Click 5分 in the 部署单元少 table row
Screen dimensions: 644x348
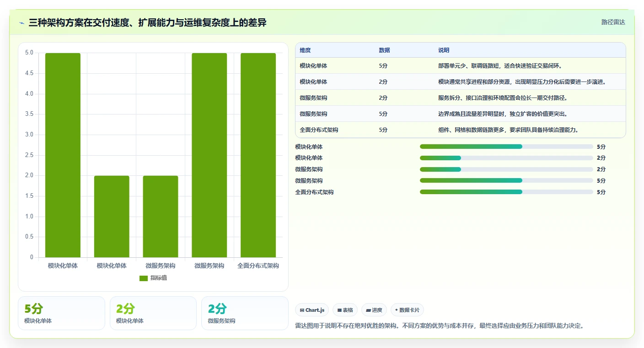pyautogui.click(x=383, y=66)
